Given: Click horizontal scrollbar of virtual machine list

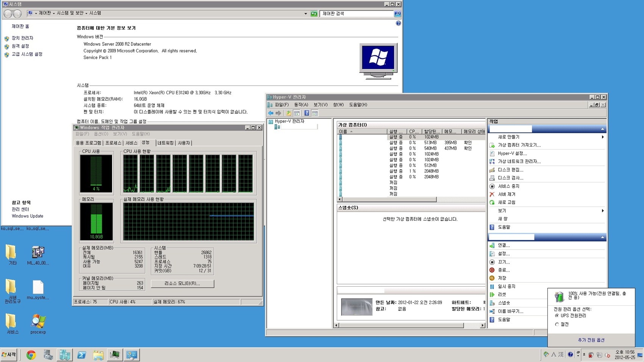Looking at the screenshot, I should (389, 199).
